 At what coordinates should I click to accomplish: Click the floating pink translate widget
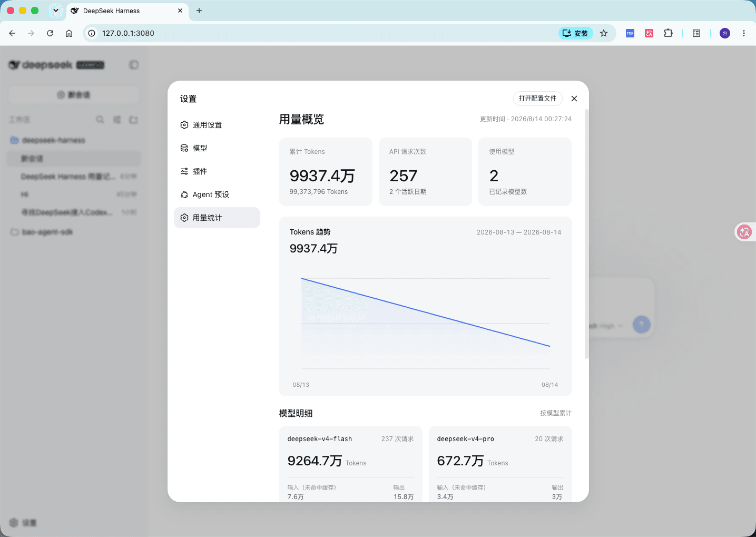(x=744, y=232)
